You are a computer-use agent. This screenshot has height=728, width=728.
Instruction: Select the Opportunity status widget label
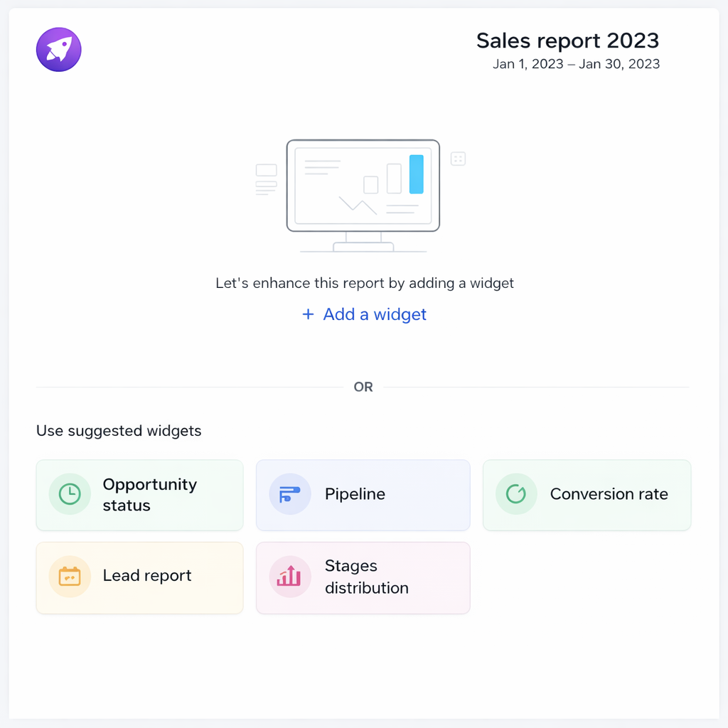(x=149, y=495)
